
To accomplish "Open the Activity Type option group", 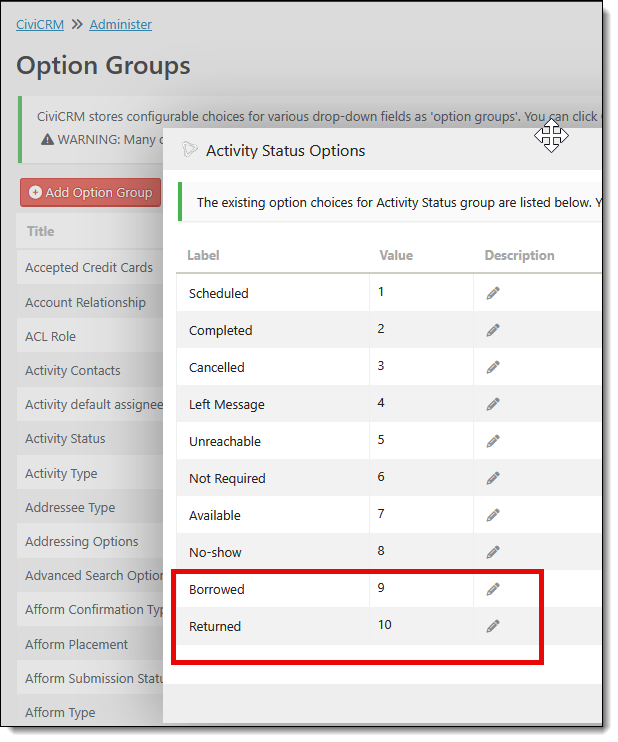I will [61, 473].
